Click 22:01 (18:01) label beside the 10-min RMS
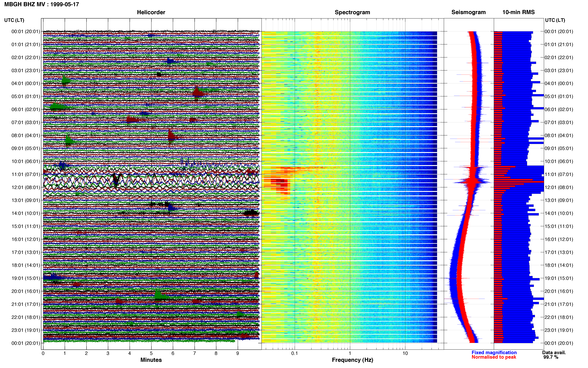Screen dimensions: 588x368 pyautogui.click(x=559, y=317)
